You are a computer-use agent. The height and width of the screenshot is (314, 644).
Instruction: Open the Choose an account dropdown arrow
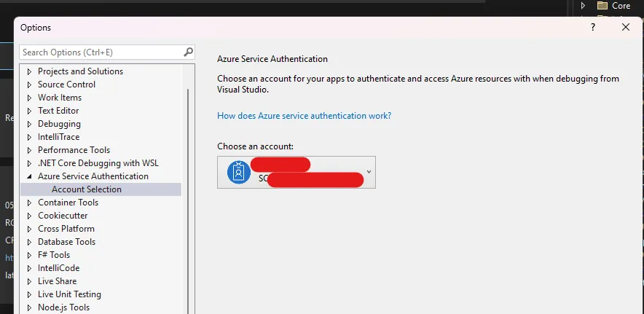(369, 172)
